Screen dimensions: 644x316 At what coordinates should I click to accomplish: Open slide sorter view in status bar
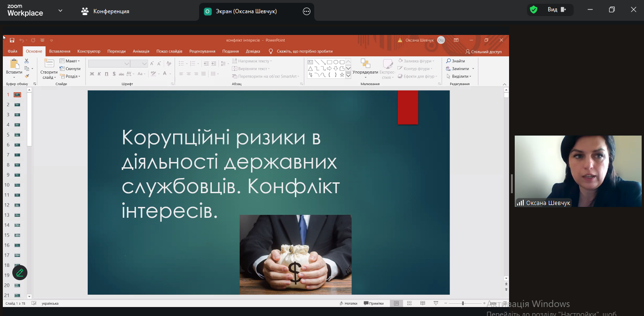click(x=409, y=303)
